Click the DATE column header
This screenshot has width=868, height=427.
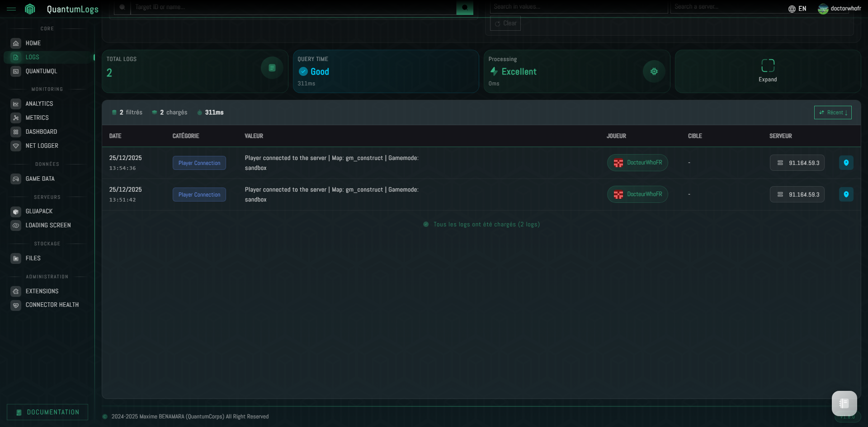click(x=115, y=136)
